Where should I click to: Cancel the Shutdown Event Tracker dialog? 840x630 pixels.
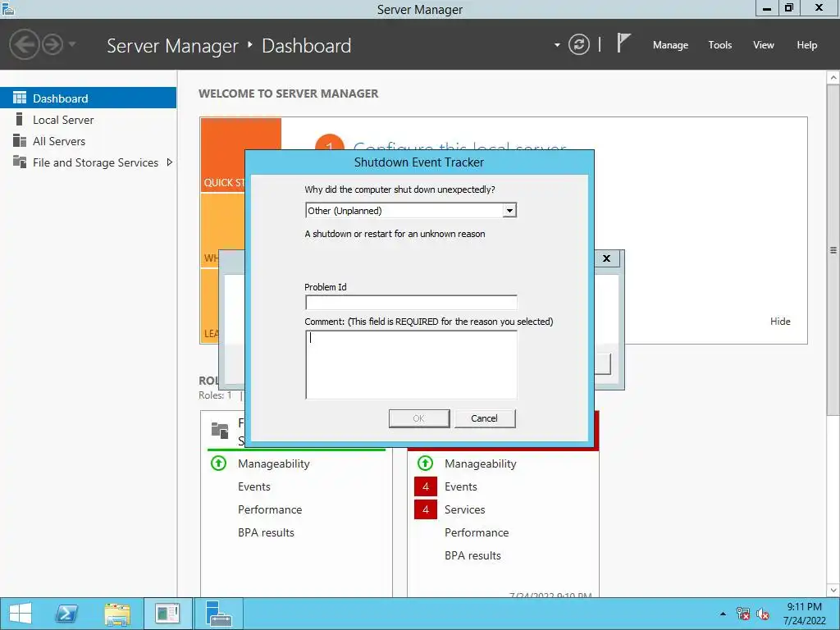[484, 418]
